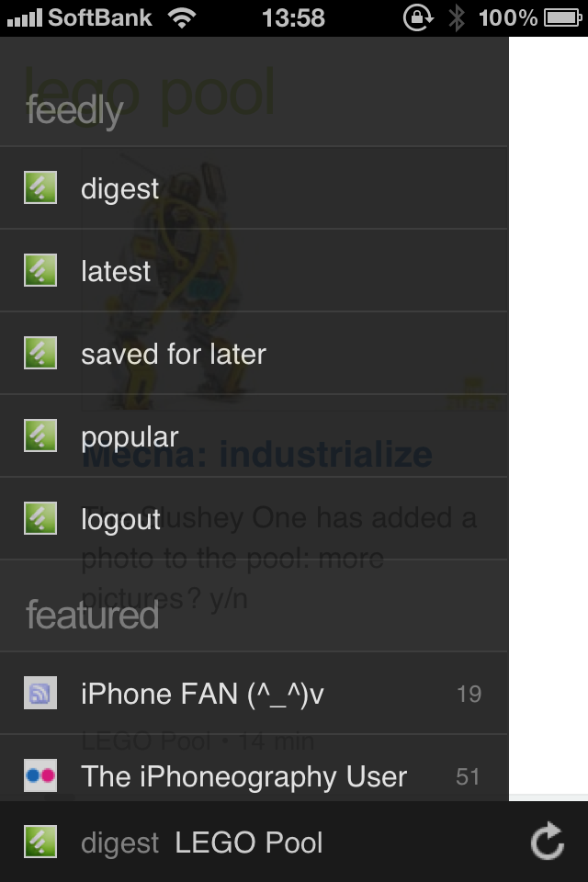Select the popular menu entry
Viewport: 588px width, 882px height.
pyautogui.click(x=254, y=435)
